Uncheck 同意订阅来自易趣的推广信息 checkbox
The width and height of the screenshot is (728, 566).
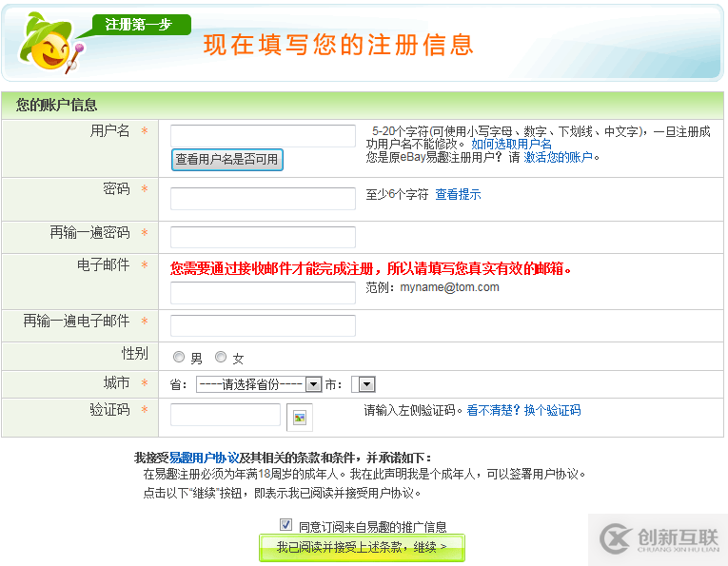(x=285, y=525)
